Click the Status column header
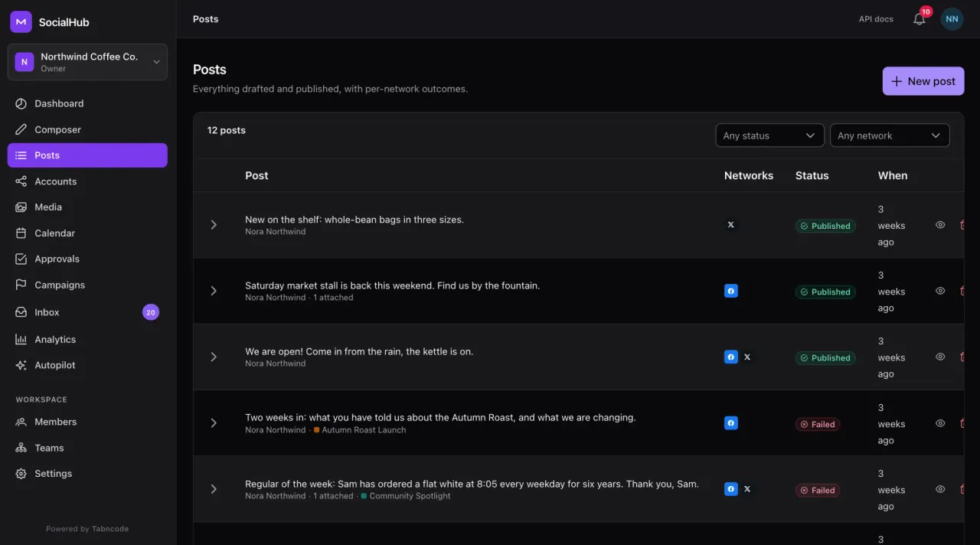 812,175
